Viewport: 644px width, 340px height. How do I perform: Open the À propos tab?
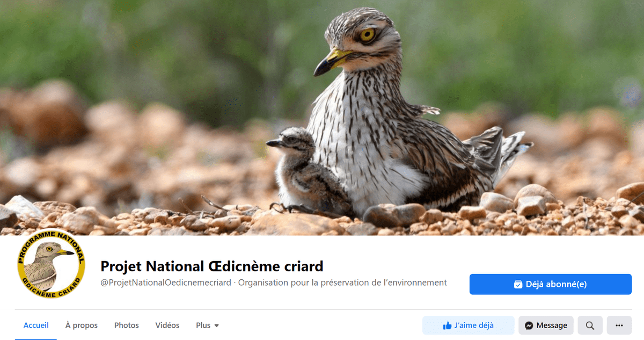pos(82,325)
